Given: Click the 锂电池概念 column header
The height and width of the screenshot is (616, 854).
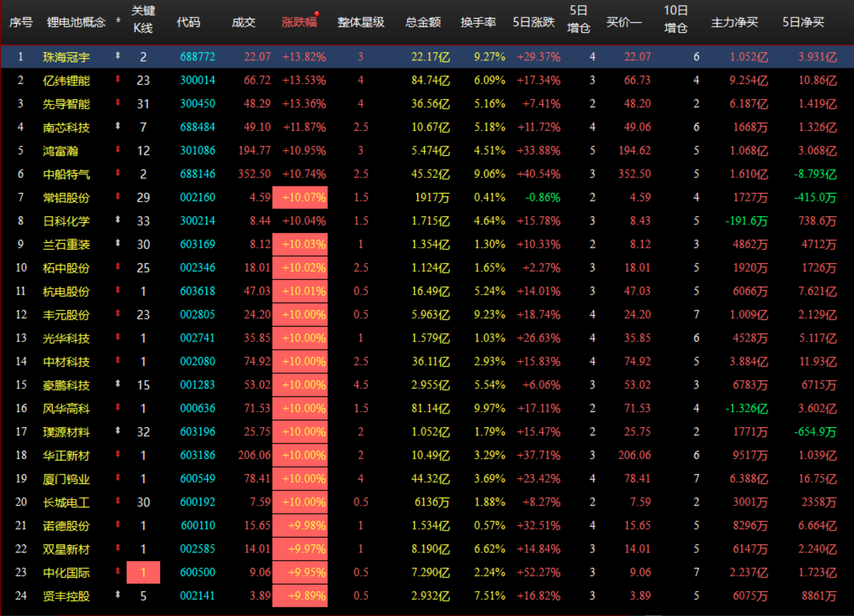Looking at the screenshot, I should coord(76,22).
